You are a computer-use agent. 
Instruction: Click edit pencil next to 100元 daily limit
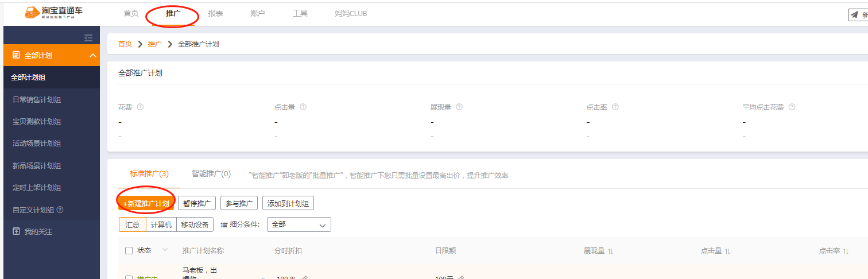pyautogui.click(x=460, y=278)
